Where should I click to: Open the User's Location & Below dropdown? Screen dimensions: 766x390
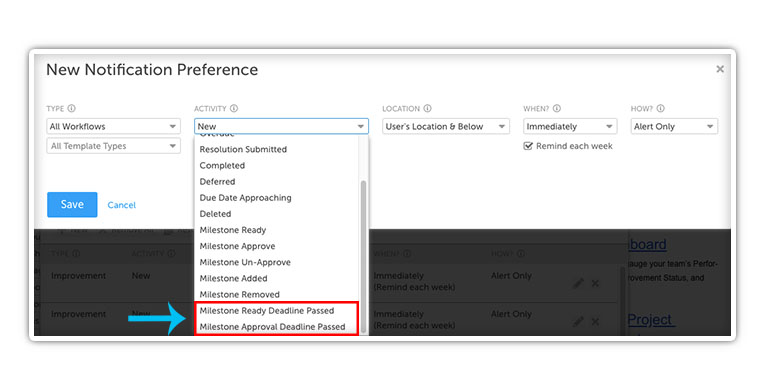[446, 126]
